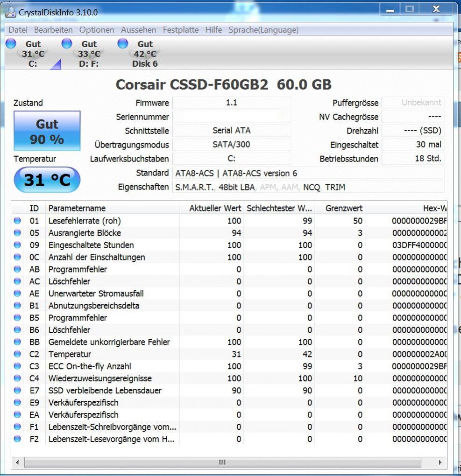The width and height of the screenshot is (461, 476).
Task: Click the Schlechtester W... column header
Action: click(279, 208)
